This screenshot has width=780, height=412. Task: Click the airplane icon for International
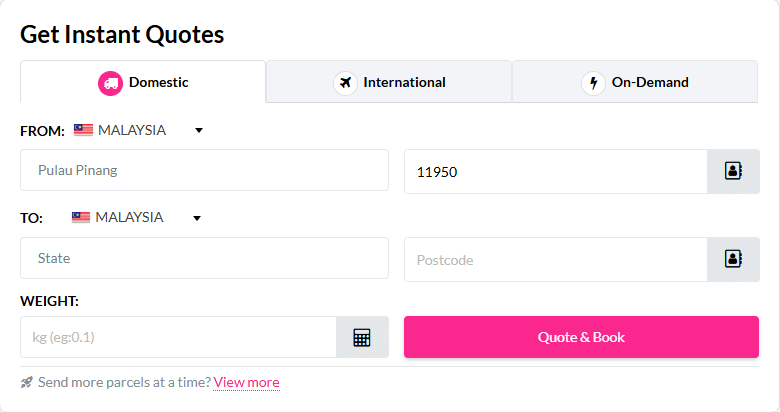(346, 83)
